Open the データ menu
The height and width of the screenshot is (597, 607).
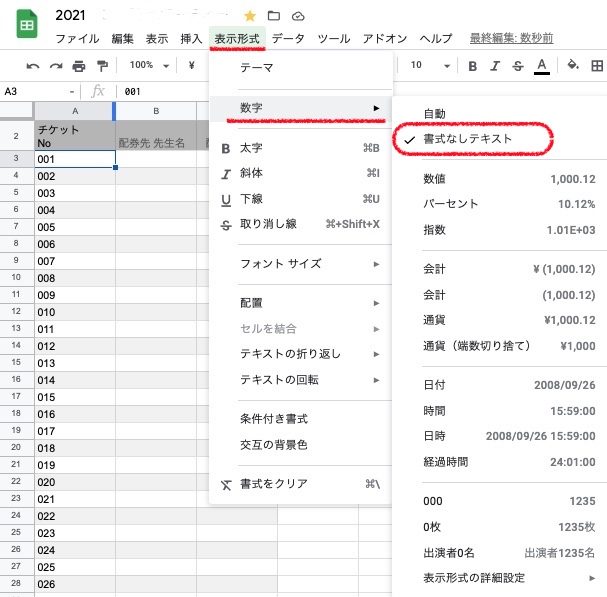point(288,38)
